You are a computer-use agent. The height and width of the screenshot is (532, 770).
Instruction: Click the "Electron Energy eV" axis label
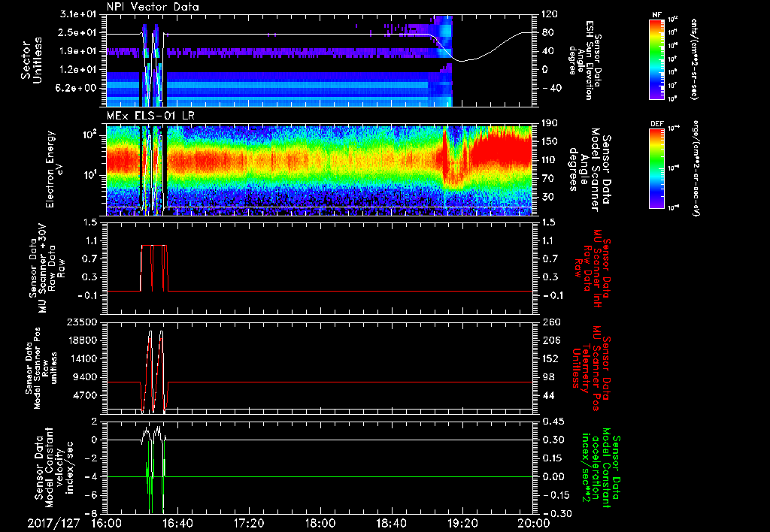point(55,169)
